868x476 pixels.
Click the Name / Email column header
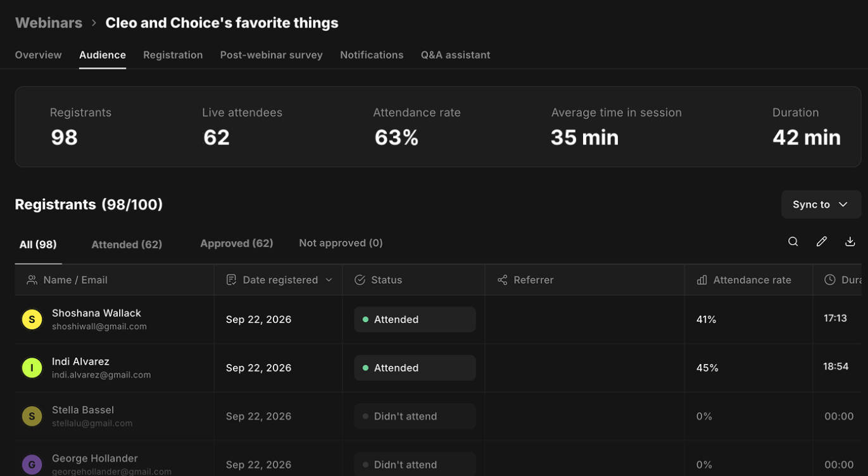pos(115,280)
